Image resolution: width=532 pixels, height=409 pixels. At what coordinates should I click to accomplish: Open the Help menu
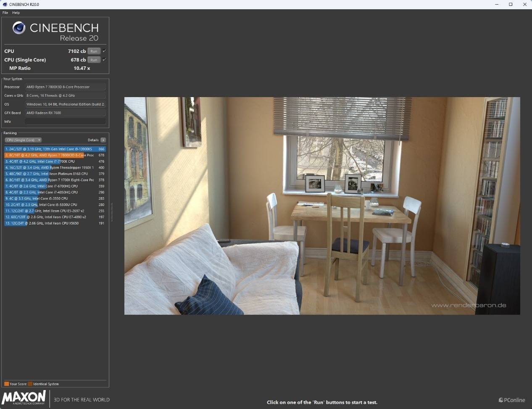click(16, 13)
